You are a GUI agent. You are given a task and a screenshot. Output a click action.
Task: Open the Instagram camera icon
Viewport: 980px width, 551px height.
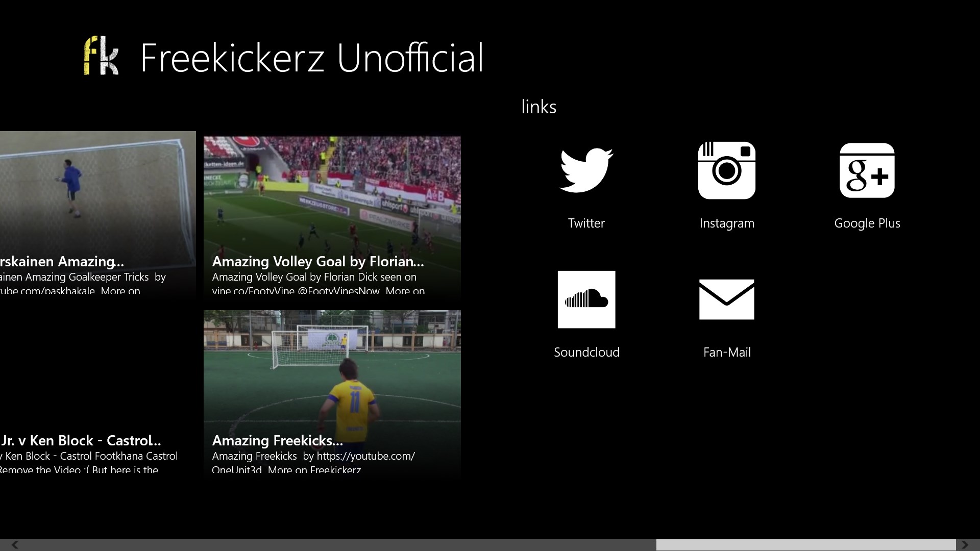(727, 170)
